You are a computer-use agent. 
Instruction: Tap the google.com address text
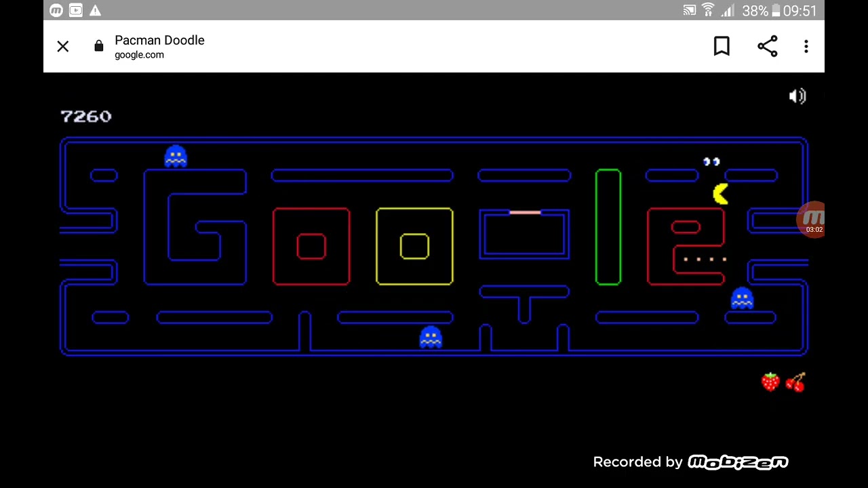[x=139, y=55]
